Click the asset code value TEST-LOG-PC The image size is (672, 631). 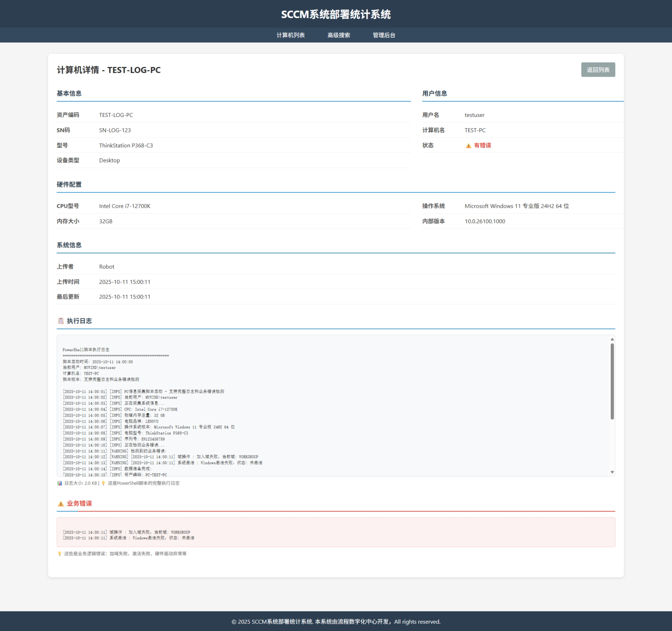coord(116,115)
